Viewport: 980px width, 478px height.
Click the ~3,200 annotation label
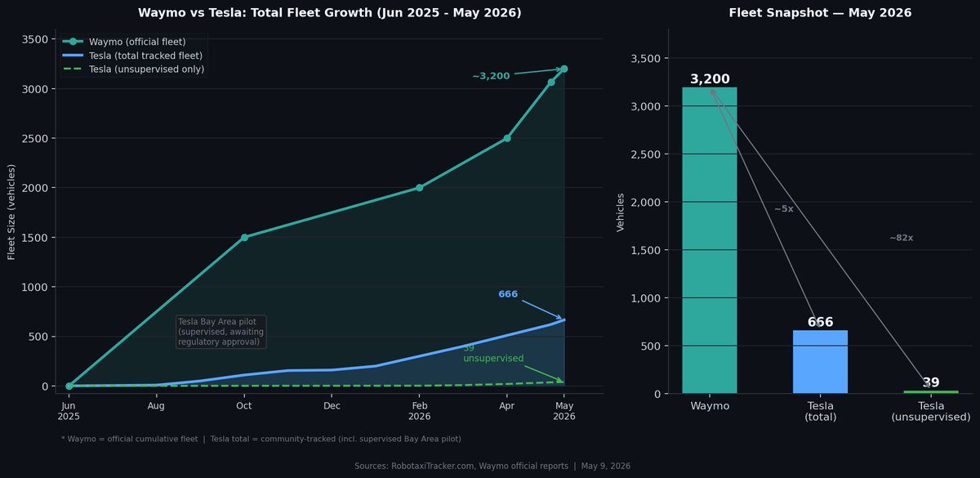pos(491,76)
